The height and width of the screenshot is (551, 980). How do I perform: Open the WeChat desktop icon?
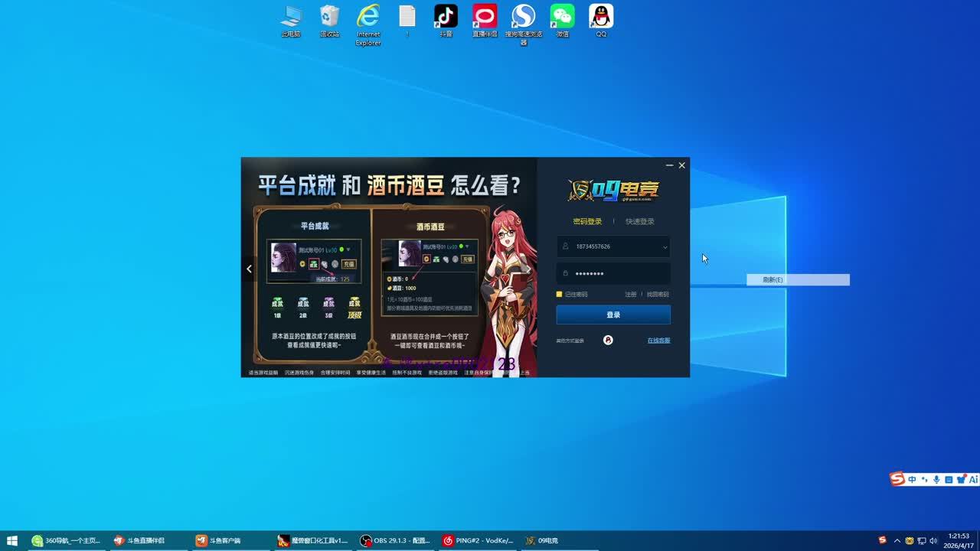click(x=562, y=17)
